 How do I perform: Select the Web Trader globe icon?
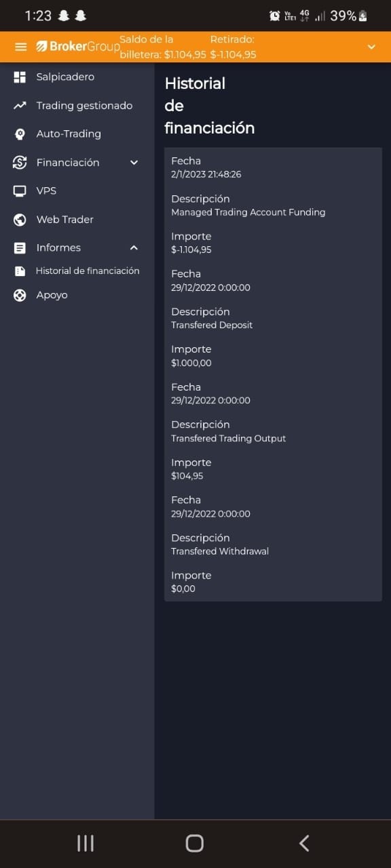click(x=20, y=220)
